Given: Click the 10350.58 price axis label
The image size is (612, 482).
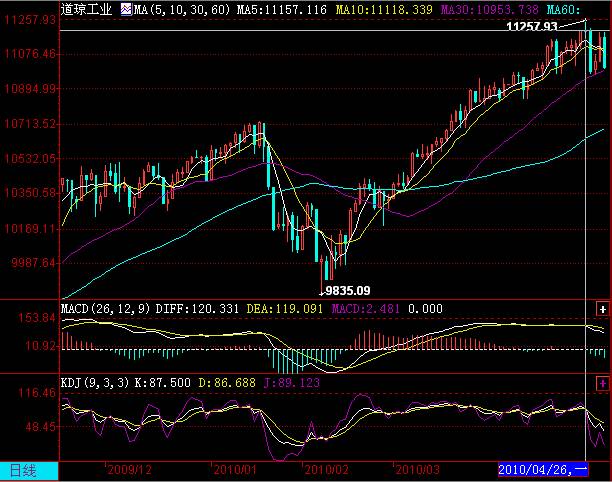Looking at the screenshot, I should point(30,193).
